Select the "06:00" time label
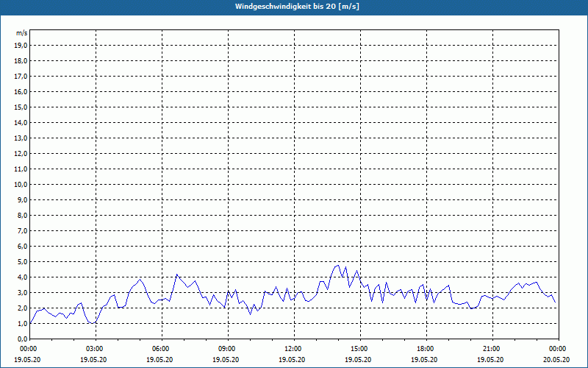This screenshot has height=368, width=588. 162,349
